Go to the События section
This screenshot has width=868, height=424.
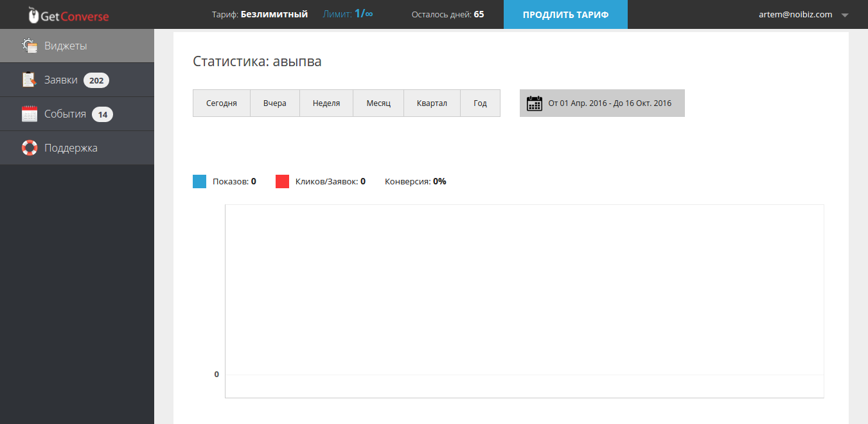pyautogui.click(x=77, y=114)
